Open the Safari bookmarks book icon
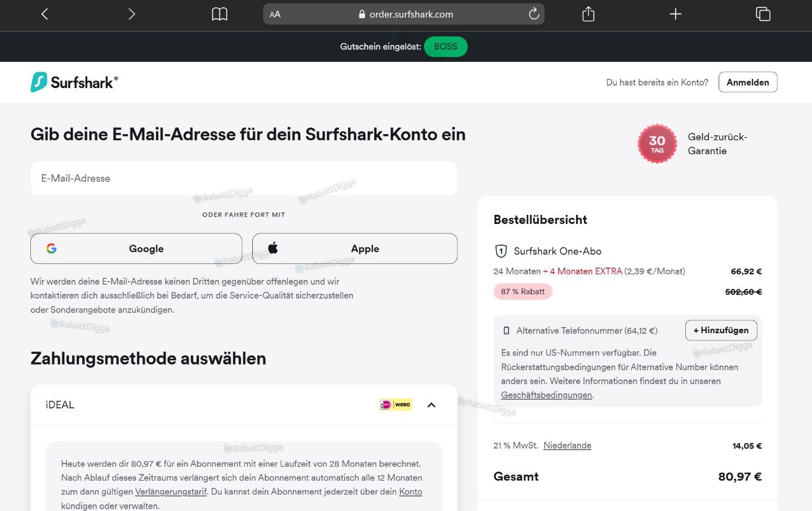The height and width of the screenshot is (511, 812). point(220,14)
